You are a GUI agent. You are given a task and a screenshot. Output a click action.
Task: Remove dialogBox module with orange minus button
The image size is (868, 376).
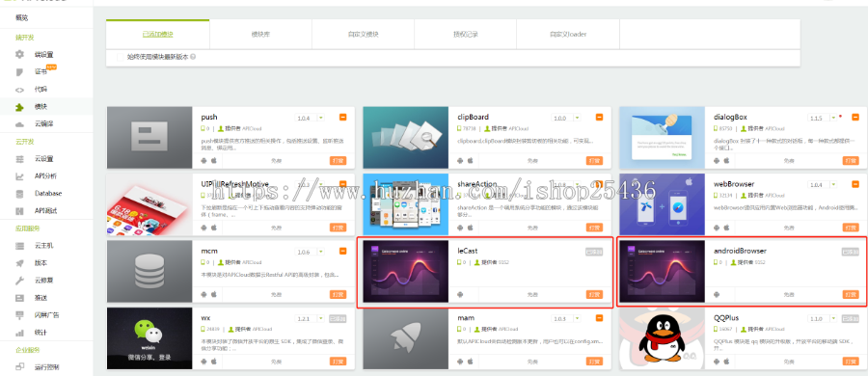[x=855, y=118]
